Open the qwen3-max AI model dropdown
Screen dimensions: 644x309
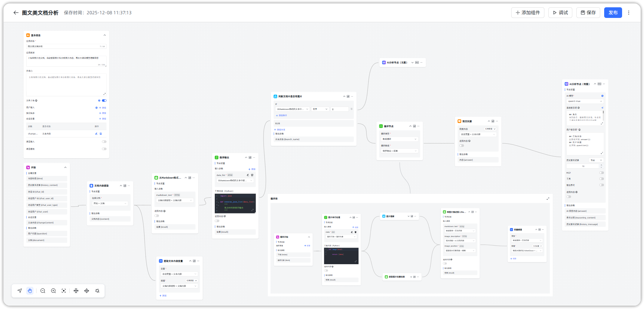click(584, 101)
